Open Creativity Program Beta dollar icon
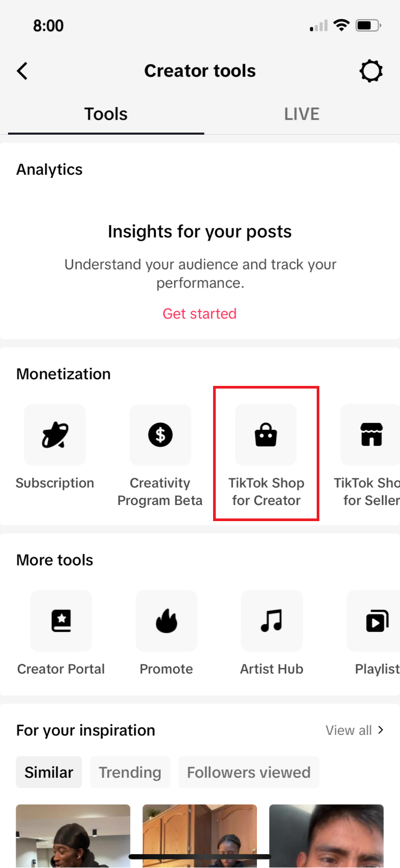This screenshot has height=868, width=400. click(160, 435)
